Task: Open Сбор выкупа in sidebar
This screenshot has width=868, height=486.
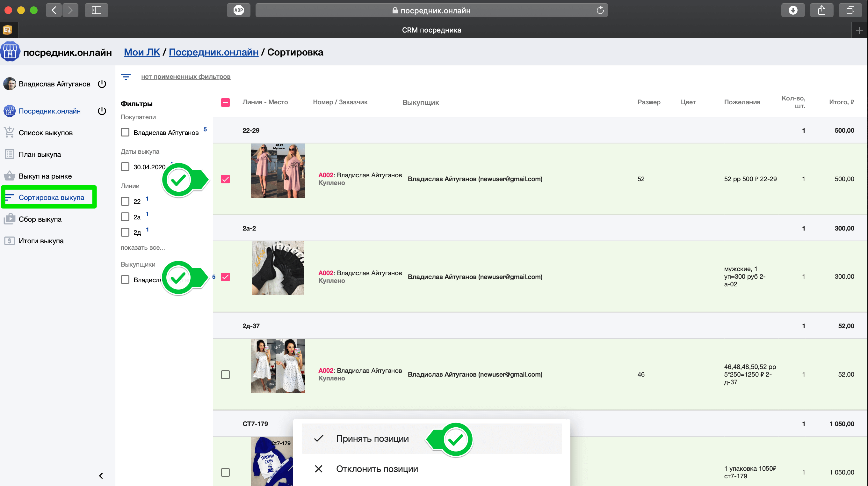Action: [x=40, y=219]
